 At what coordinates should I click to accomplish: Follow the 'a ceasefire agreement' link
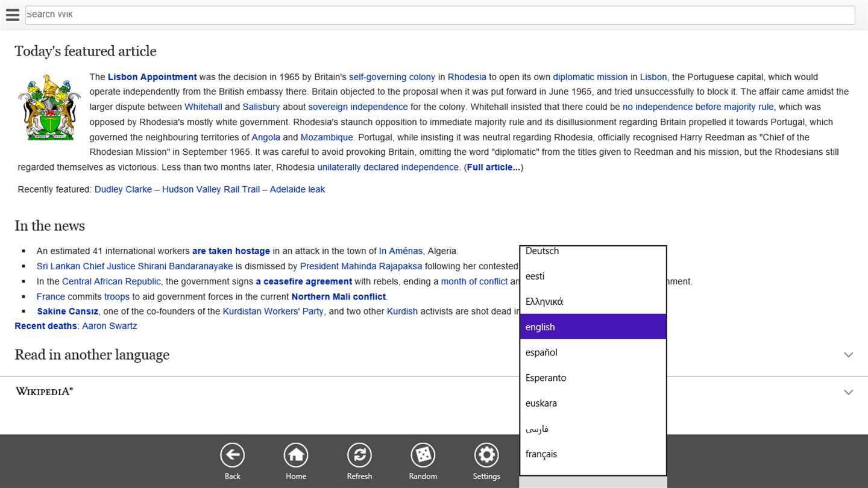[x=304, y=281]
